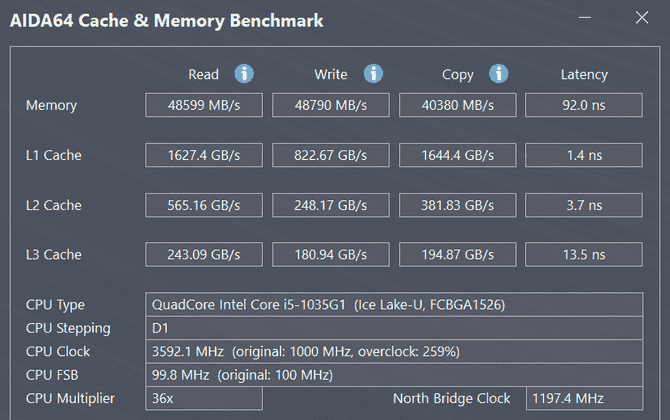Select the Memory Latency 92.0 ns field
The image size is (670, 420).
click(x=584, y=105)
